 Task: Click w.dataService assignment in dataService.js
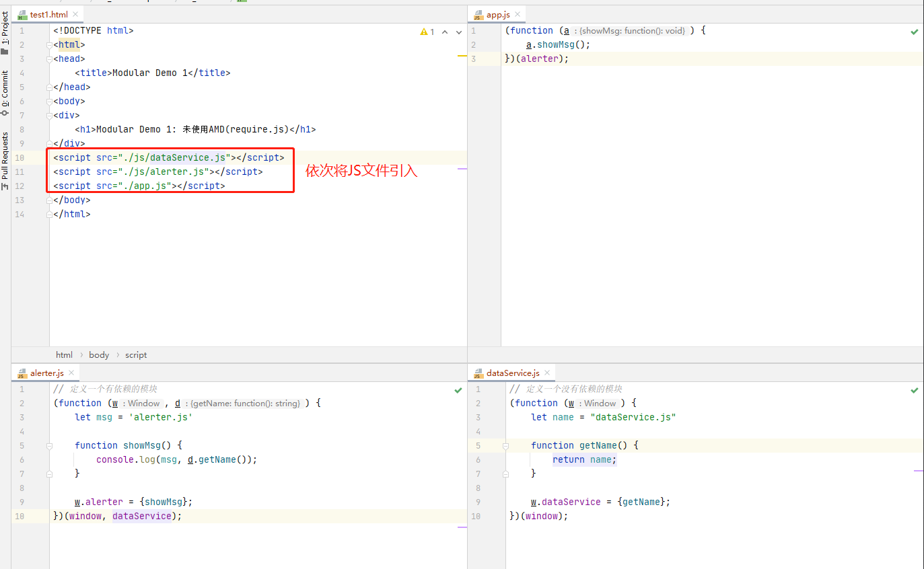[x=600, y=502]
